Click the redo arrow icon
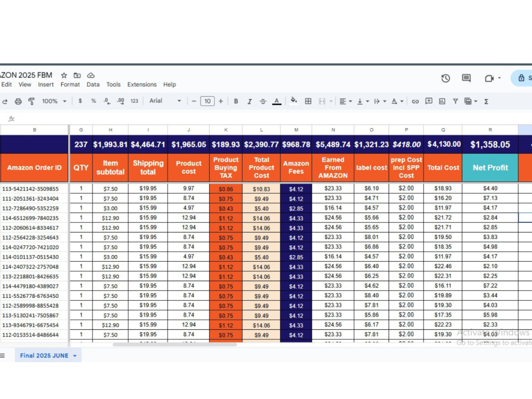Viewport: 532px width, 399px height. 5,101
